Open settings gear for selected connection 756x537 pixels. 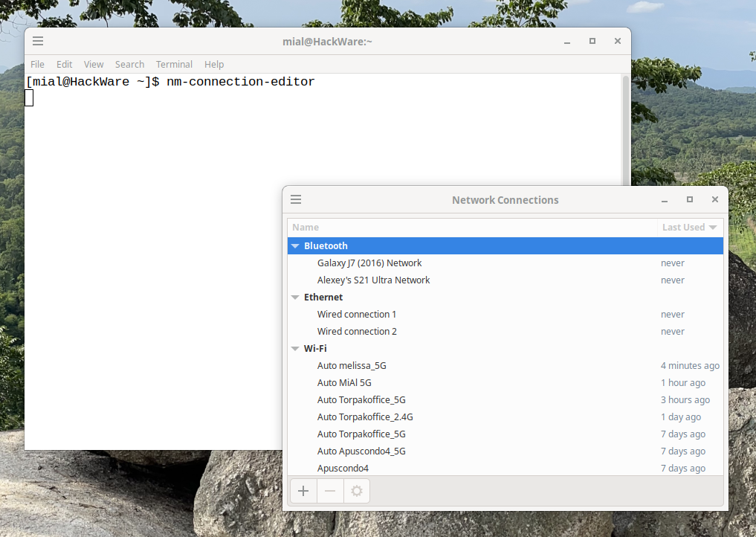[357, 491]
